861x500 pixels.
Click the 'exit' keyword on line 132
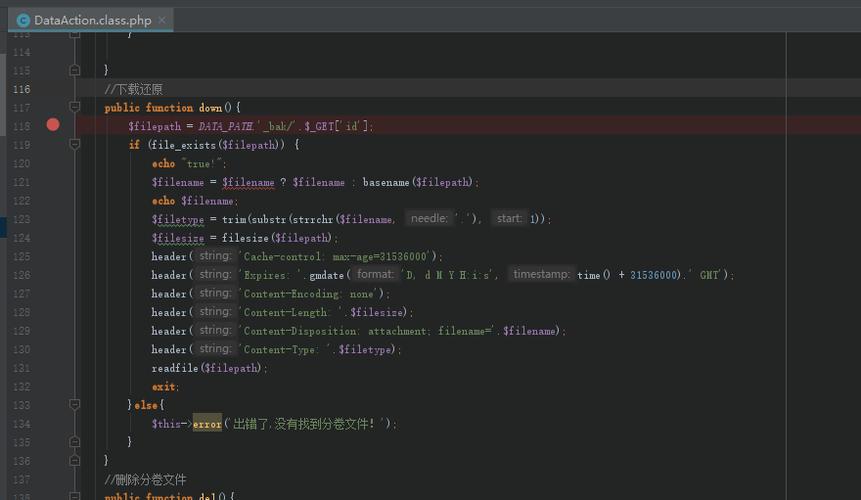coord(163,387)
